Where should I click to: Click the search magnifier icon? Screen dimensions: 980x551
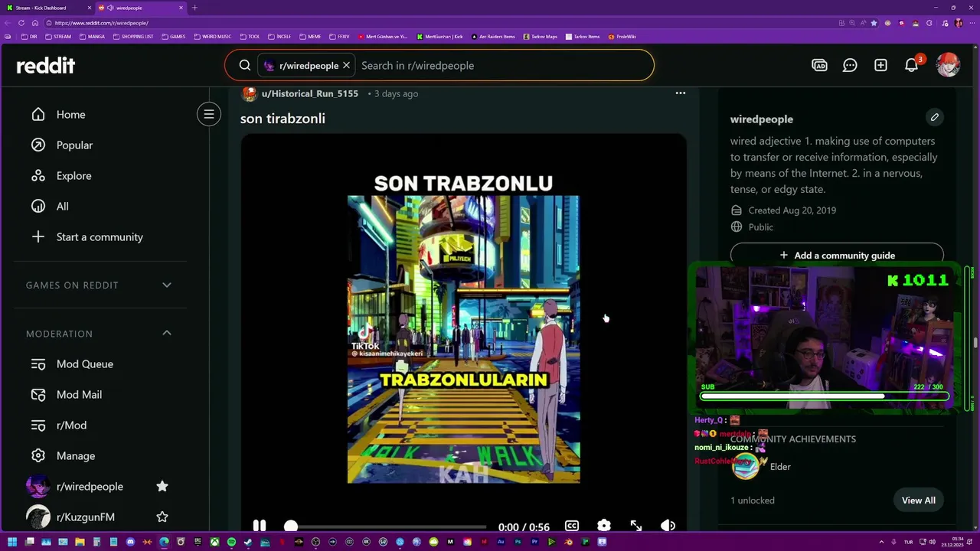coord(245,66)
